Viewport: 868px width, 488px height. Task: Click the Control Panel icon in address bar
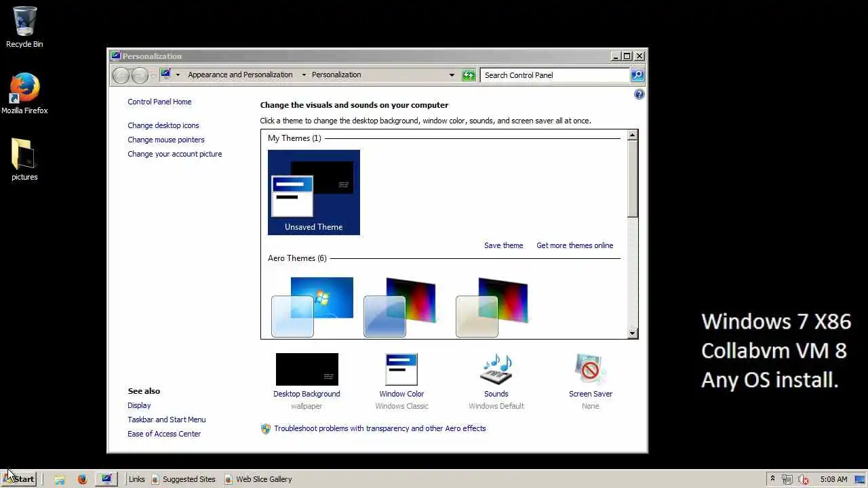(166, 75)
